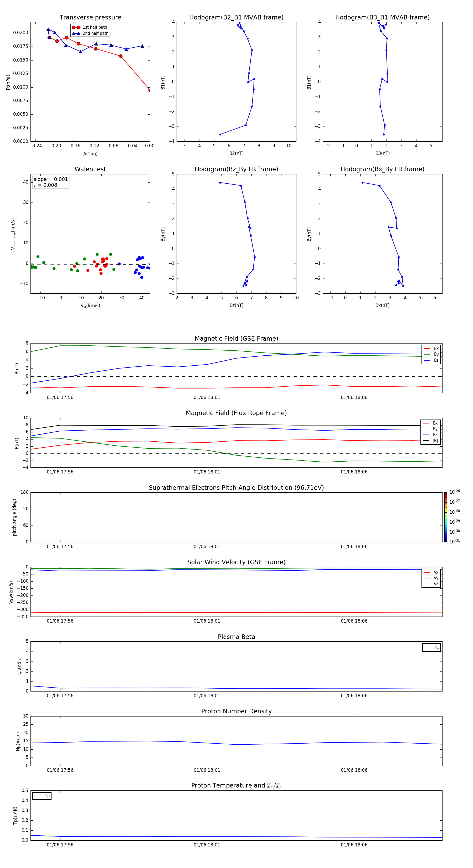Click the Suprathermal Electrons Pitch Angle Distribution title
This screenshot has height=868, width=473.
pyautogui.click(x=236, y=488)
